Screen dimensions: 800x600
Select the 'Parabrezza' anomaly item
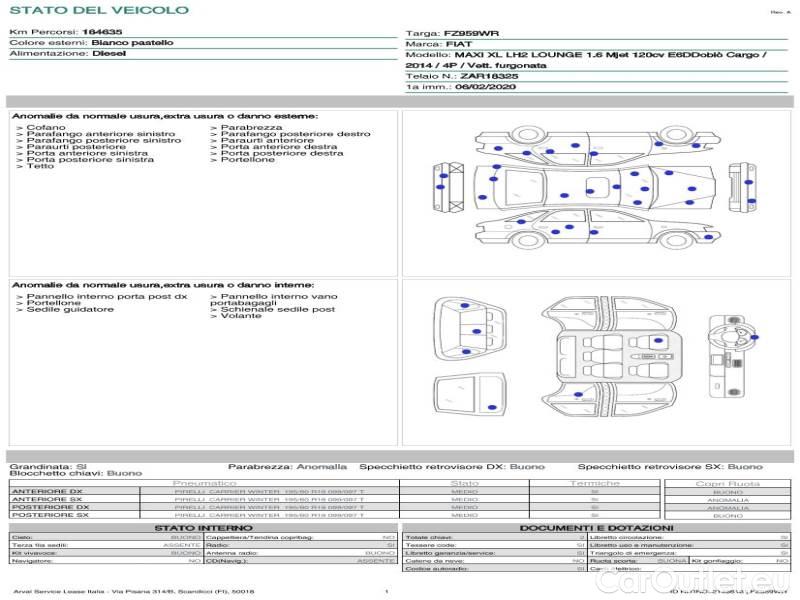(251, 128)
